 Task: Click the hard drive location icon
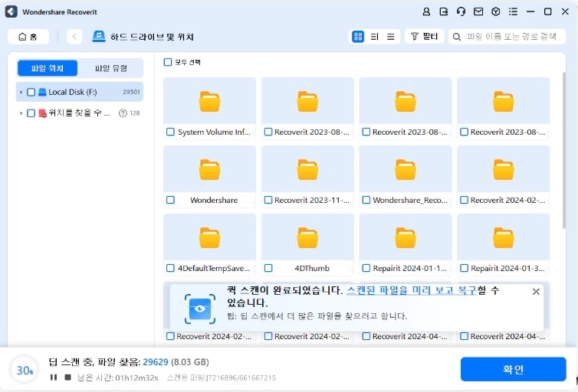click(x=99, y=37)
